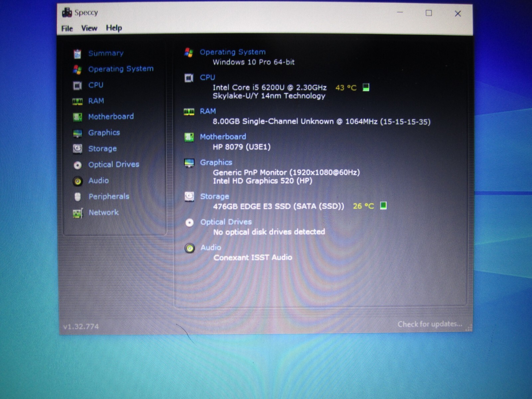Open the View menu
This screenshot has width=532, height=399.
89,28
